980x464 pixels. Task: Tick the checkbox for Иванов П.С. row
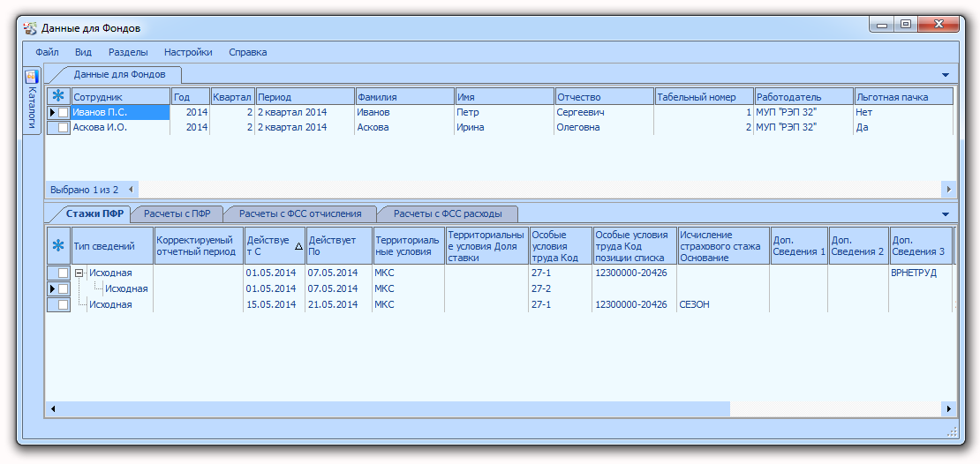click(63, 112)
